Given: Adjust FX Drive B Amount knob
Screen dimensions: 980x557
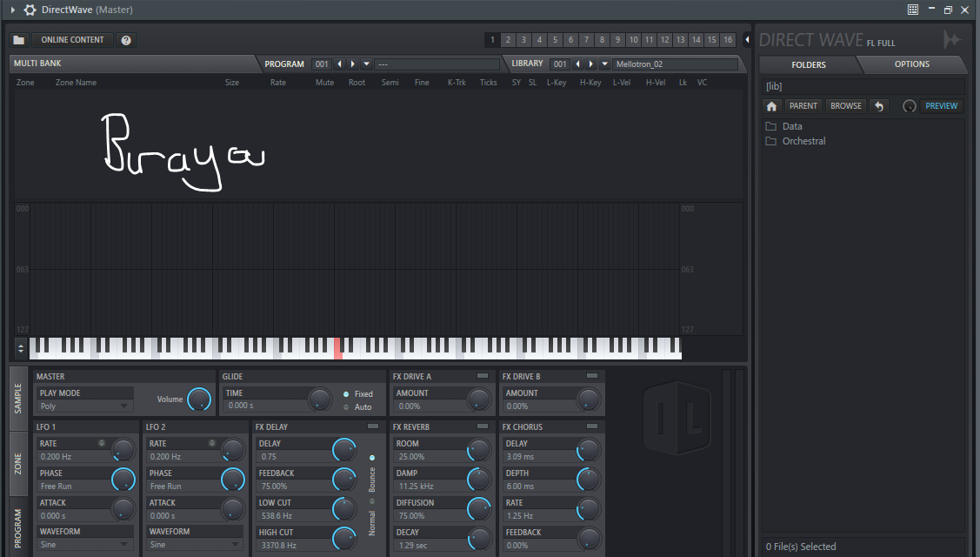Looking at the screenshot, I should 588,399.
